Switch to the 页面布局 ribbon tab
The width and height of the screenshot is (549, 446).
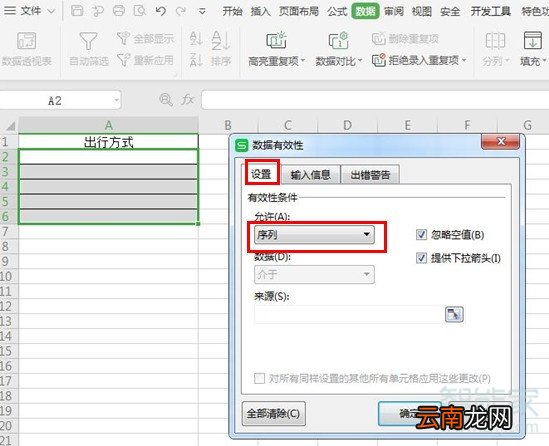pos(299,11)
